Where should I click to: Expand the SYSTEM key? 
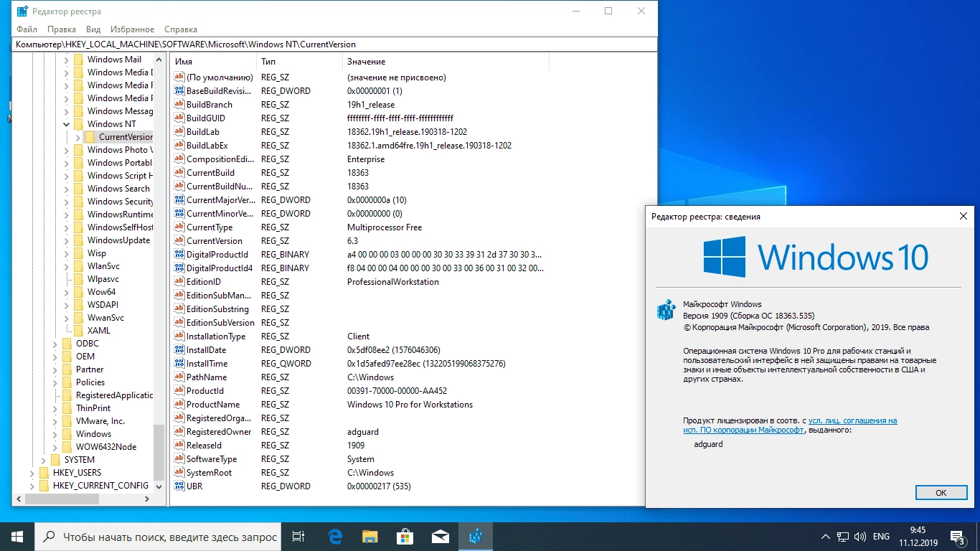pyautogui.click(x=44, y=460)
